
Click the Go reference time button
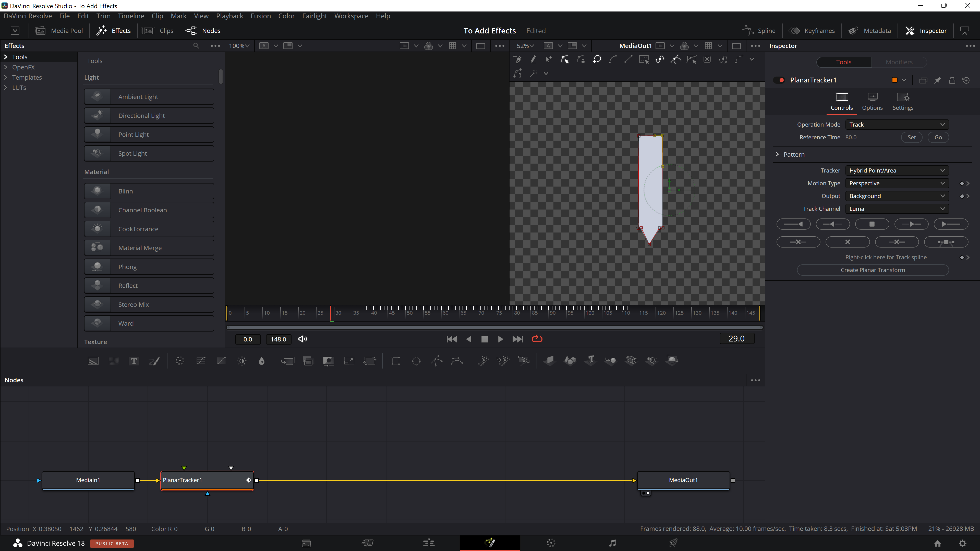(938, 138)
